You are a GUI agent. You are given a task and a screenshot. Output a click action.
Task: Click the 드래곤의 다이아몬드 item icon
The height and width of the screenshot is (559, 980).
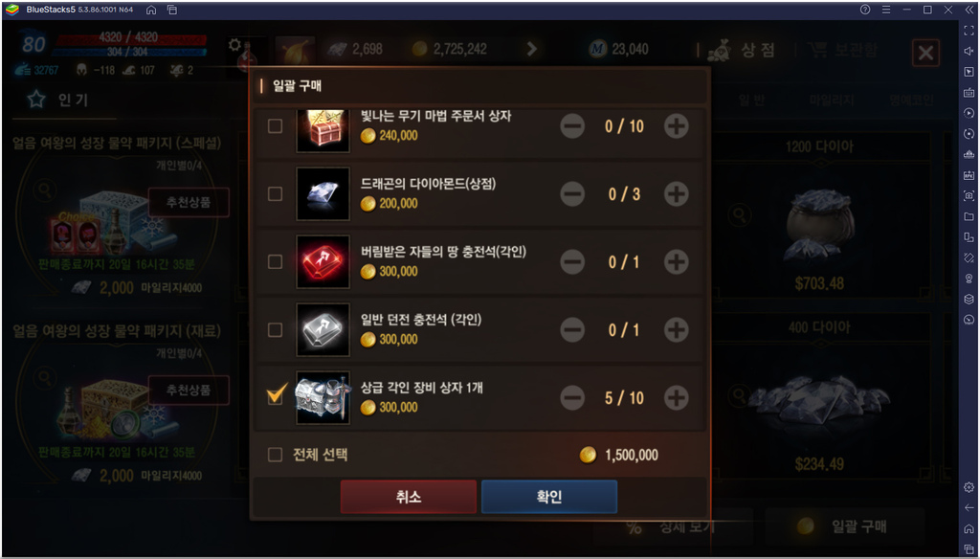[323, 194]
